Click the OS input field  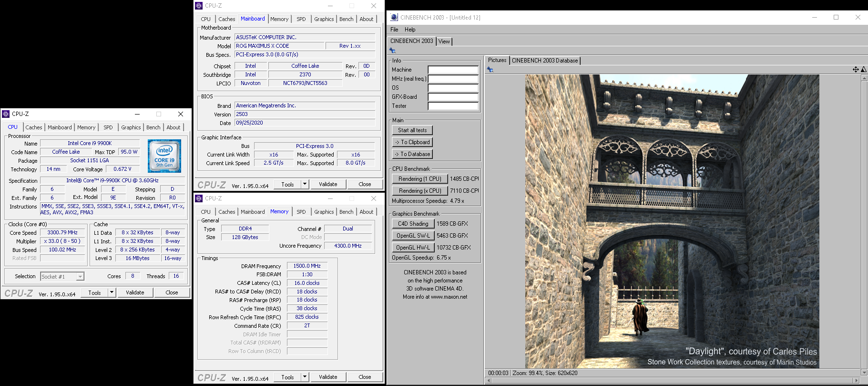point(453,88)
